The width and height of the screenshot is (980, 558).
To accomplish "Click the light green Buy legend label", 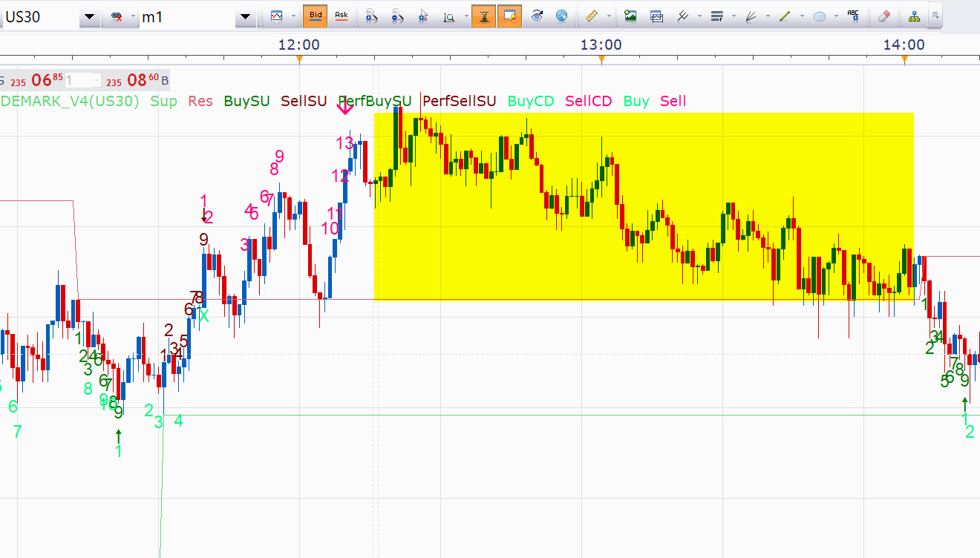I will point(636,102).
